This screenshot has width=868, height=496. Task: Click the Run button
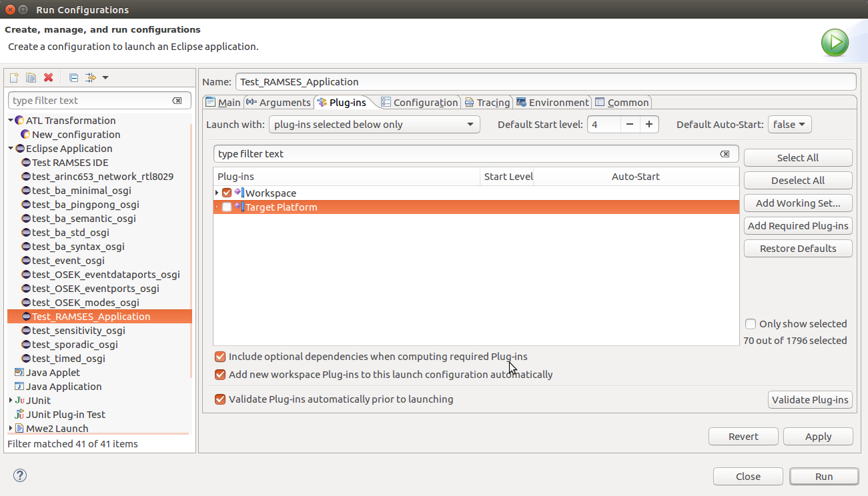pos(824,477)
